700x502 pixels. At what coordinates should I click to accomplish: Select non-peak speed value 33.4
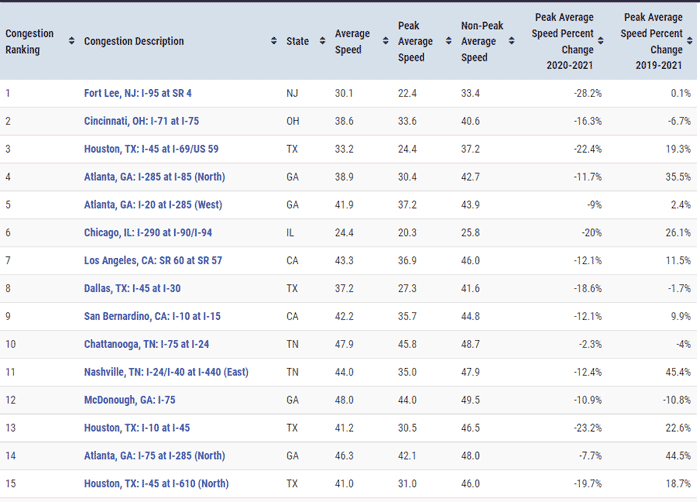[x=471, y=93]
